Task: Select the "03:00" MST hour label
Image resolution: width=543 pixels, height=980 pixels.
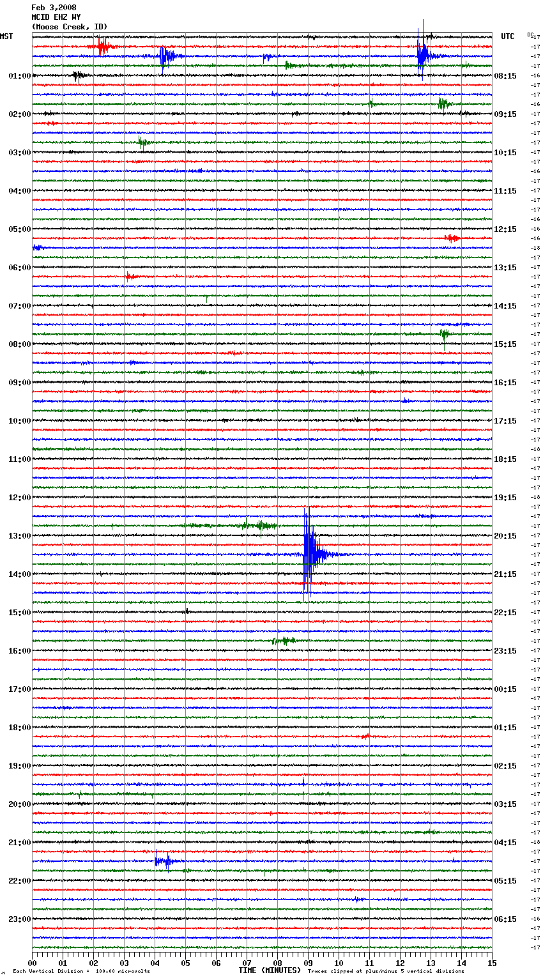Action: (20, 153)
